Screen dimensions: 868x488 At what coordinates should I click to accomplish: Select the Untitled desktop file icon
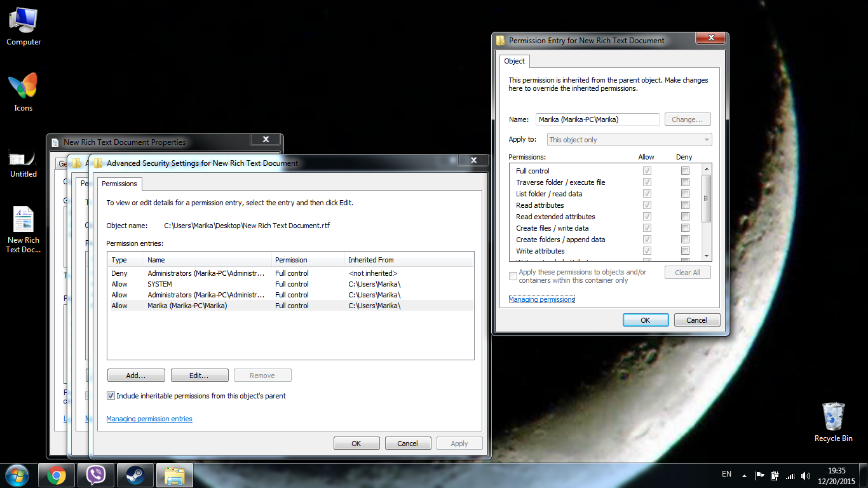point(24,163)
